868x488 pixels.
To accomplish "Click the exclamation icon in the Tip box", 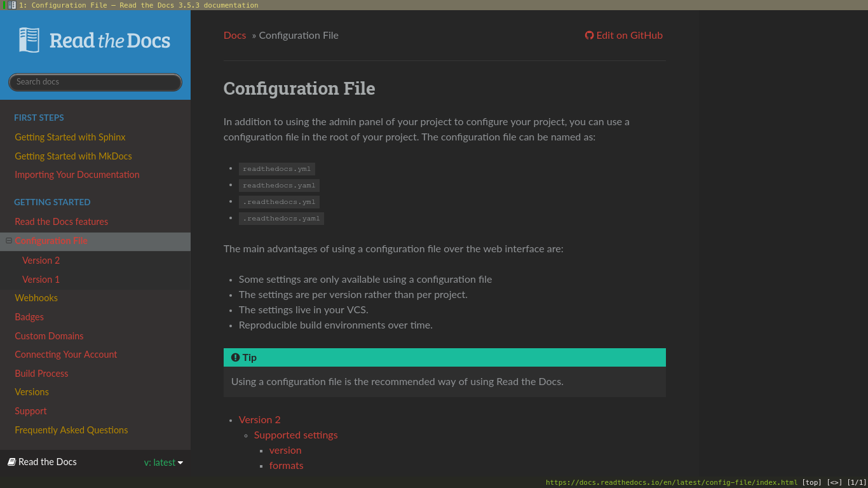I will pyautogui.click(x=235, y=358).
